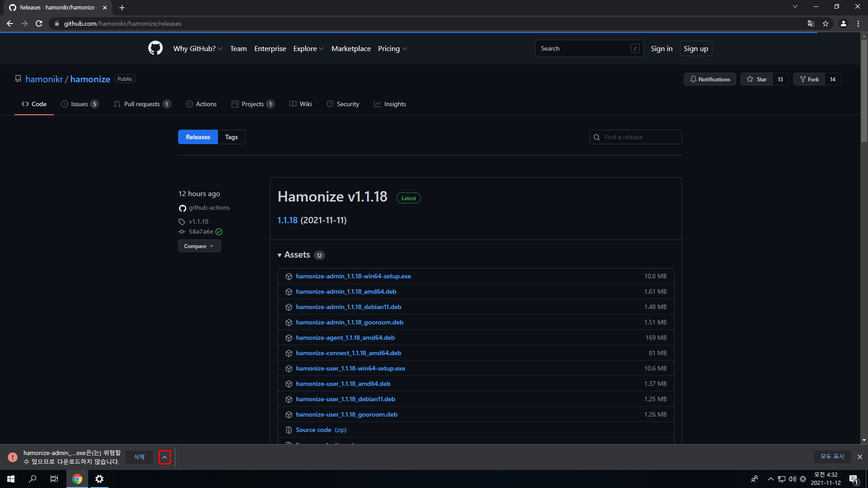868x488 pixels.
Task: Select the Releases view button
Action: point(198,137)
